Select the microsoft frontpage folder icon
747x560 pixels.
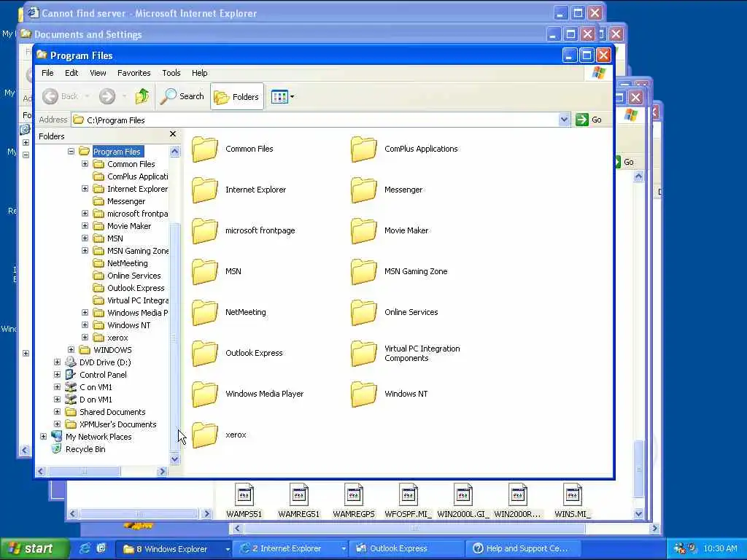205,230
